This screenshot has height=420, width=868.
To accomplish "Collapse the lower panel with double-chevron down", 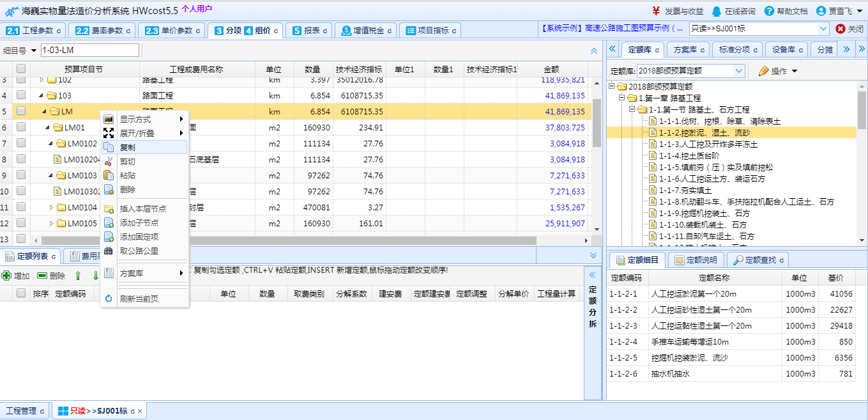I will point(593,255).
